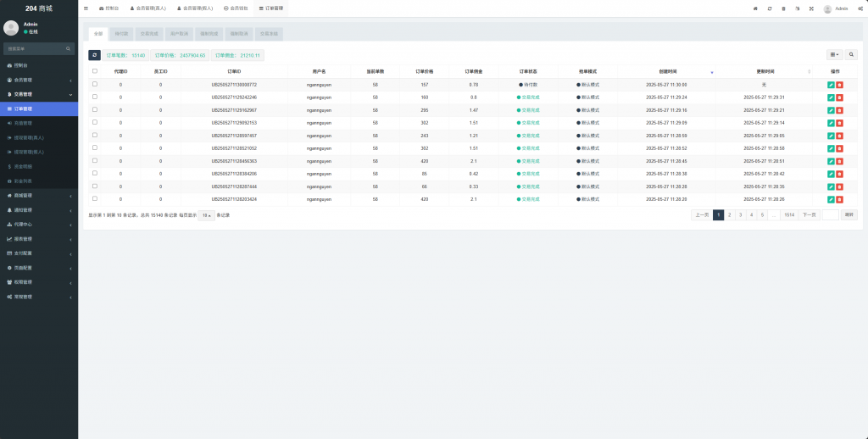Go to page 2 of orders
The width and height of the screenshot is (868, 439).
[x=729, y=215]
